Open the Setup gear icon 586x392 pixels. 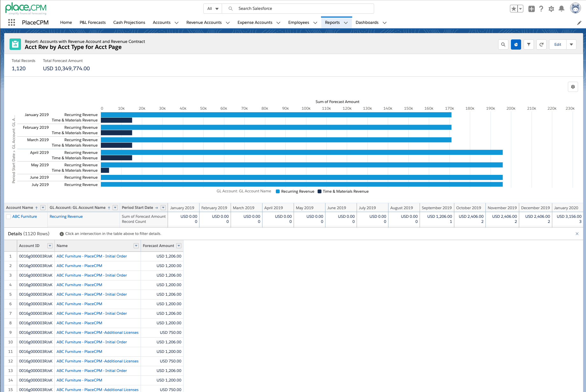[x=551, y=9]
